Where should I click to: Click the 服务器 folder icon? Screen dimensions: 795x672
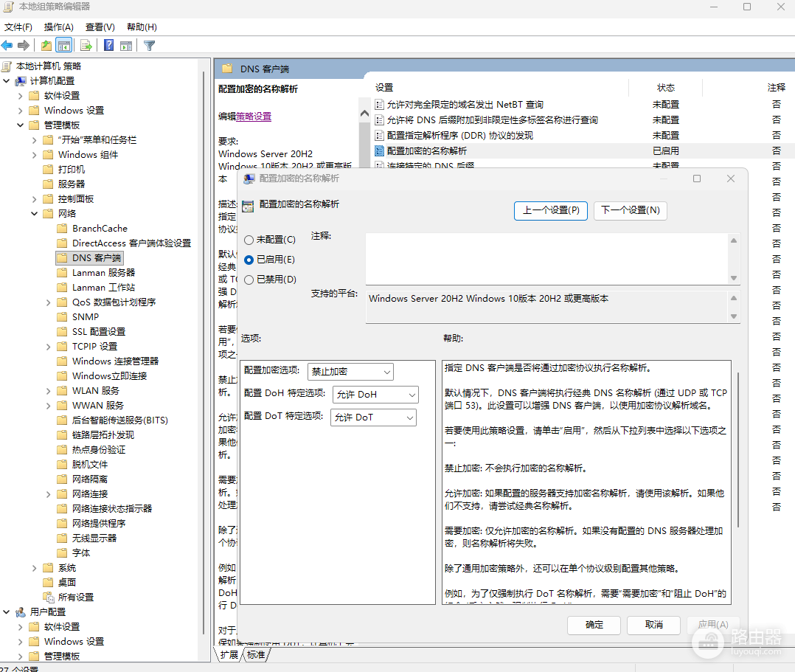[48, 184]
